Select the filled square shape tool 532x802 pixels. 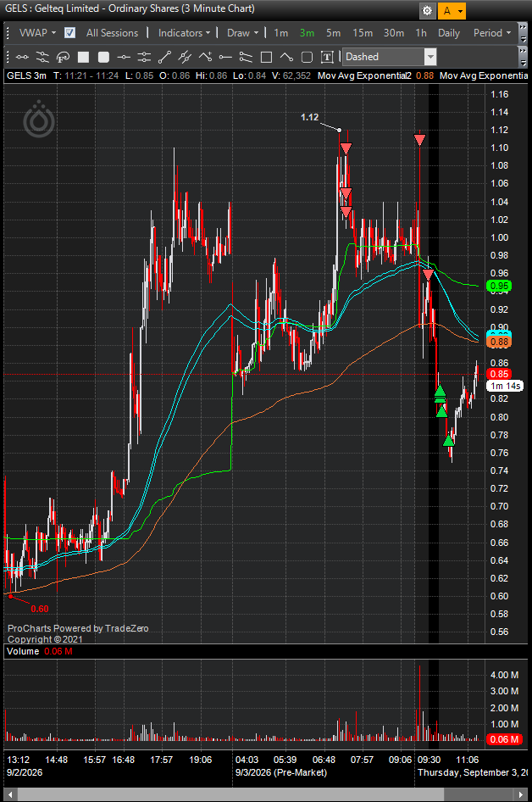(83, 57)
